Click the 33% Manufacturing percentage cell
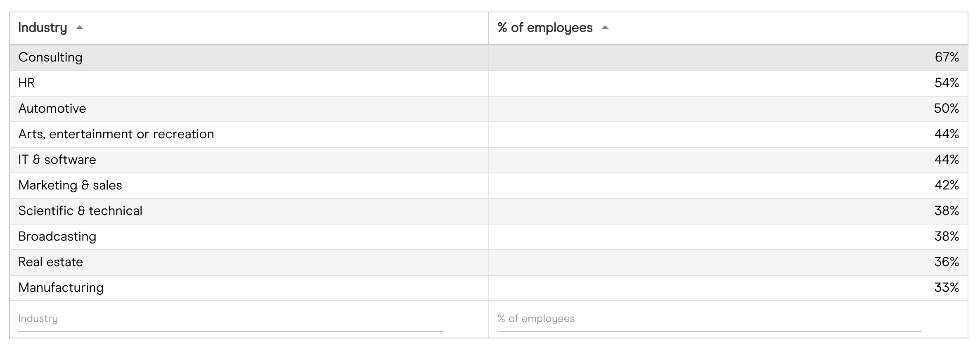The width and height of the screenshot is (980, 350). (x=947, y=288)
